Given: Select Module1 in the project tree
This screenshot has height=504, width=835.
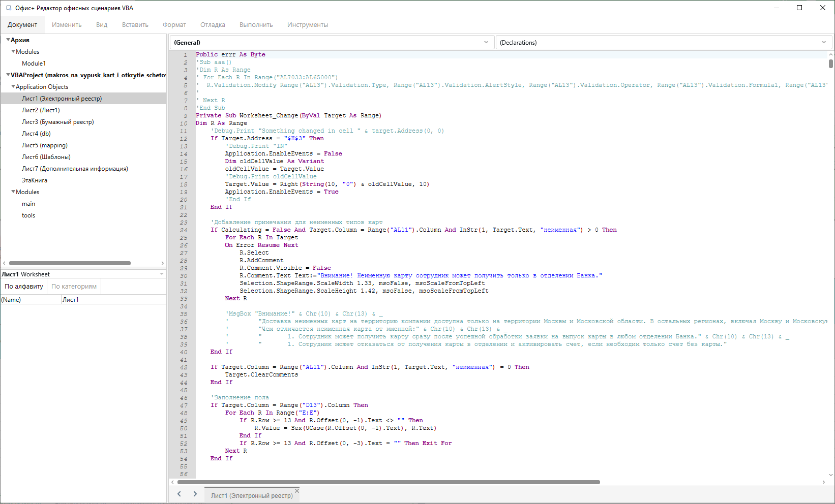Looking at the screenshot, I should pos(34,63).
